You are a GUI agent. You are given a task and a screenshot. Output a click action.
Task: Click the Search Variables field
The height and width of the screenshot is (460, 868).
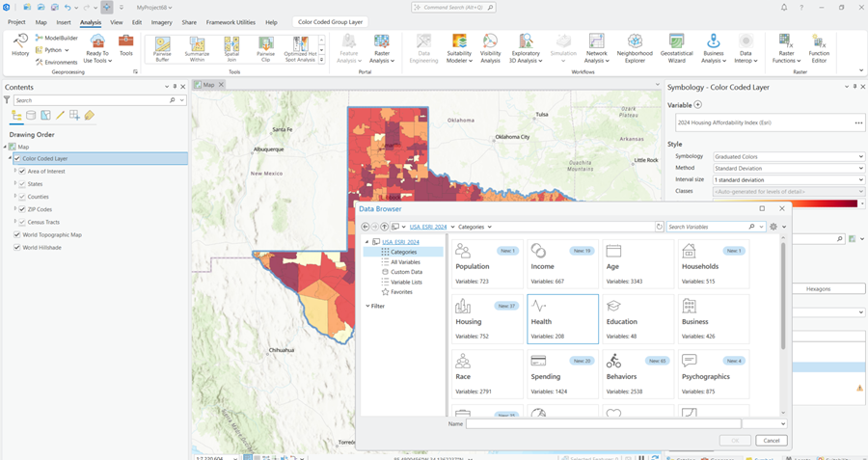708,227
